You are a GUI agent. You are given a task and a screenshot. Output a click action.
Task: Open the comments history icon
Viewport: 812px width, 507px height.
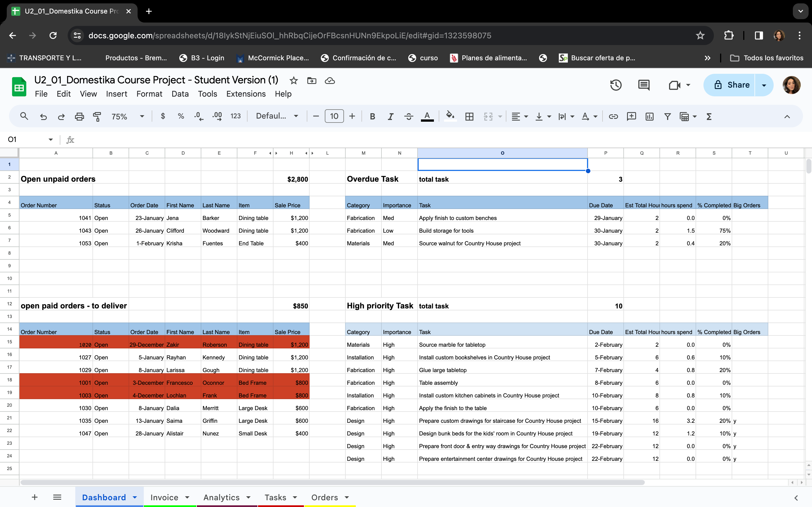pos(643,85)
